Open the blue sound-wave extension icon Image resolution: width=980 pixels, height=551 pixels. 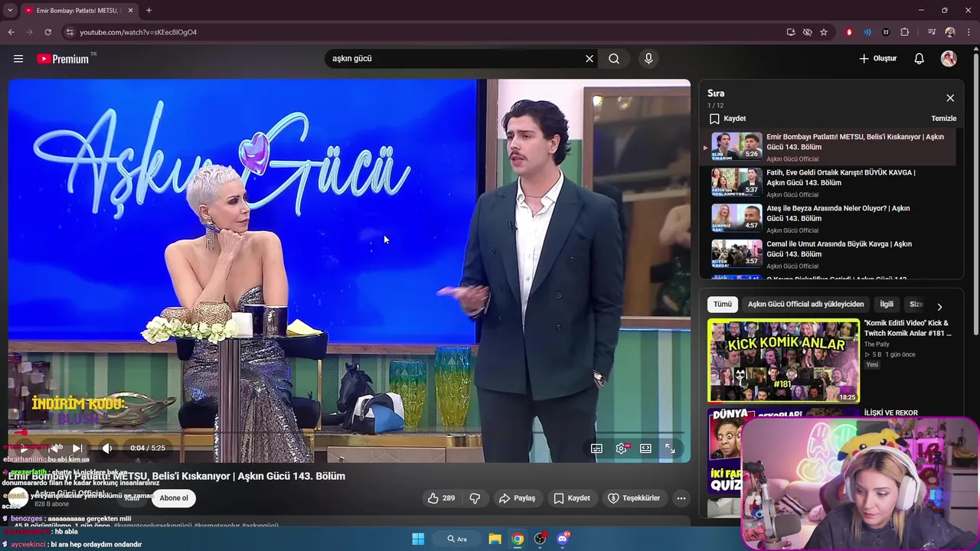(867, 32)
